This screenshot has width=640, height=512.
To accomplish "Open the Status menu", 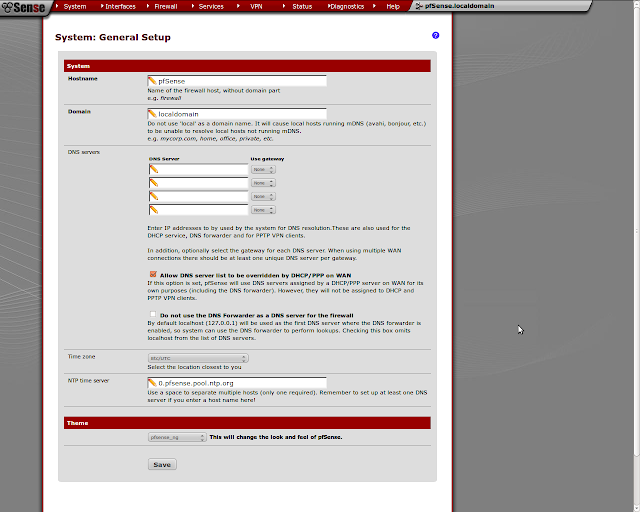I will 302,7.
